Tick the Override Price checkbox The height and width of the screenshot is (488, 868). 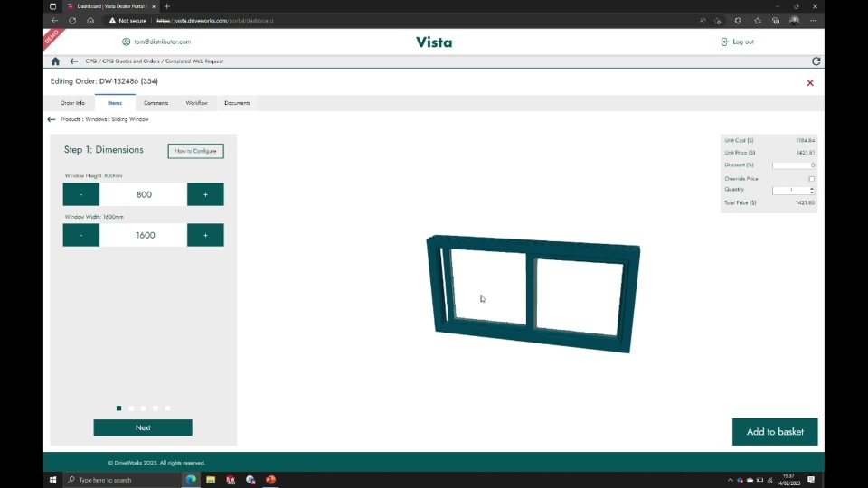click(x=812, y=179)
